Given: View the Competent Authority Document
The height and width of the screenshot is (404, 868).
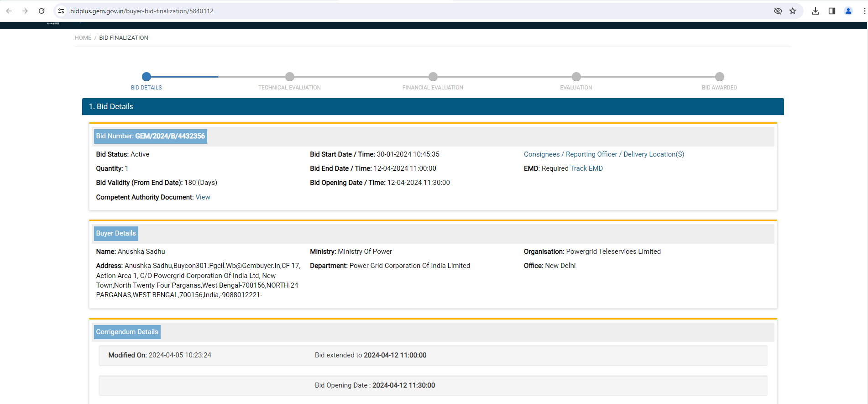Looking at the screenshot, I should pos(203,197).
